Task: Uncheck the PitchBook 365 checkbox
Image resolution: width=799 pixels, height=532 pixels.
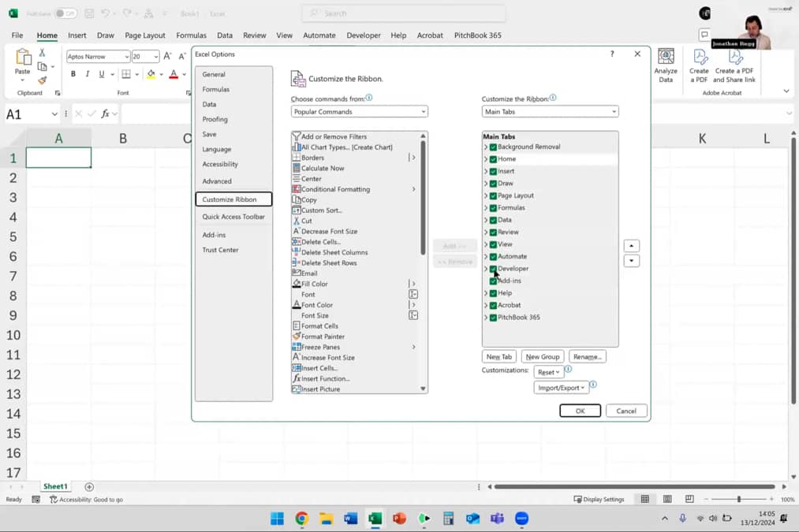Action: (493, 318)
